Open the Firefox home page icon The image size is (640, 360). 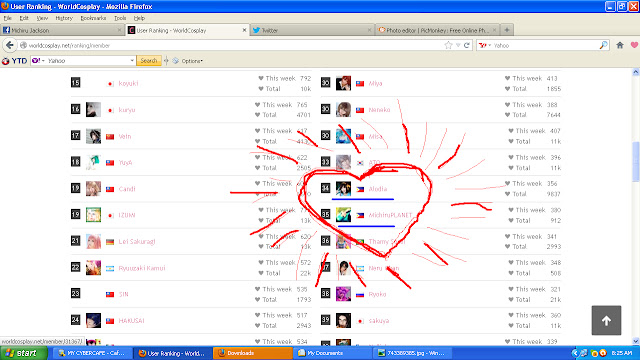pos(620,45)
